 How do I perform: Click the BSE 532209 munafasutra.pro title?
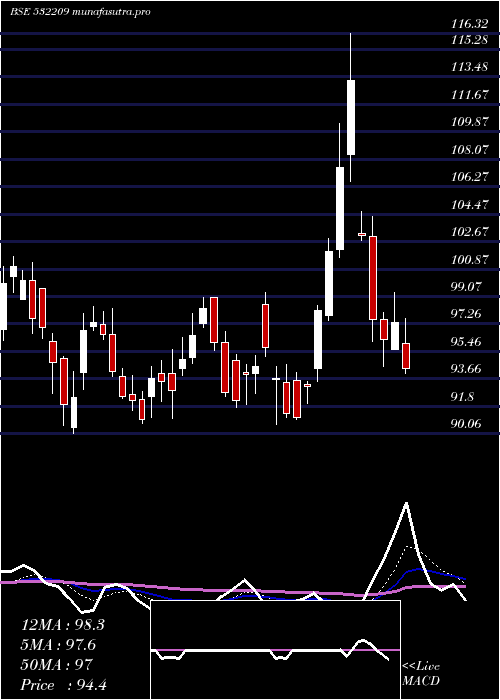(x=80, y=12)
